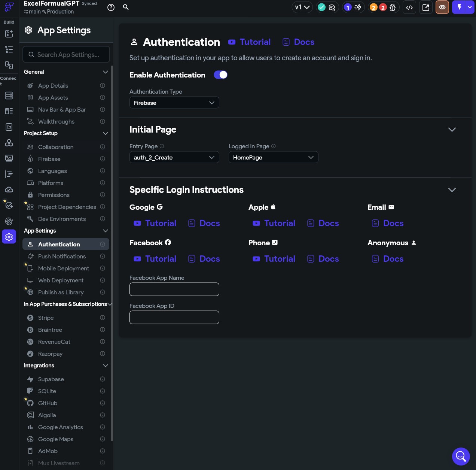Viewport: 476px width, 470px height.
Task: Open the Storyboard icon in sidebar
Action: (9, 65)
